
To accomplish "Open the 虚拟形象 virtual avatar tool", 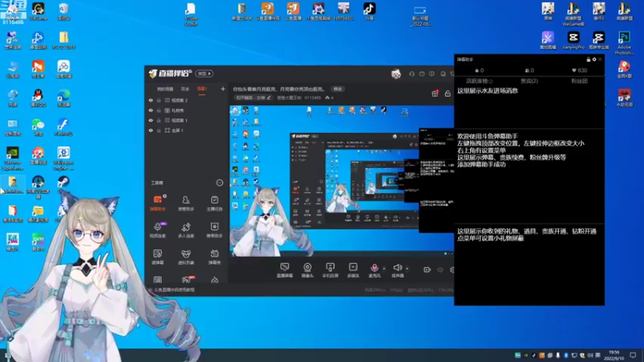I will [x=186, y=257].
